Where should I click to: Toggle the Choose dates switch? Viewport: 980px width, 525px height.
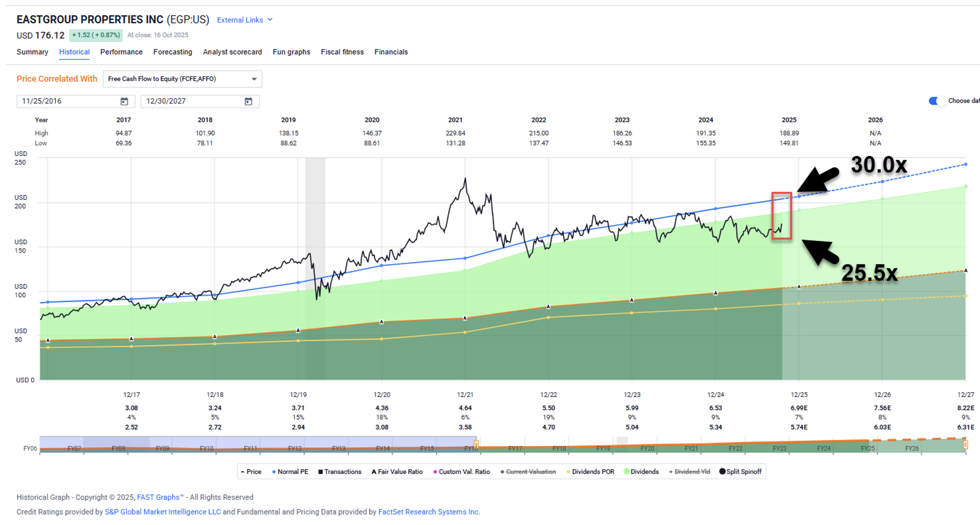point(937,101)
